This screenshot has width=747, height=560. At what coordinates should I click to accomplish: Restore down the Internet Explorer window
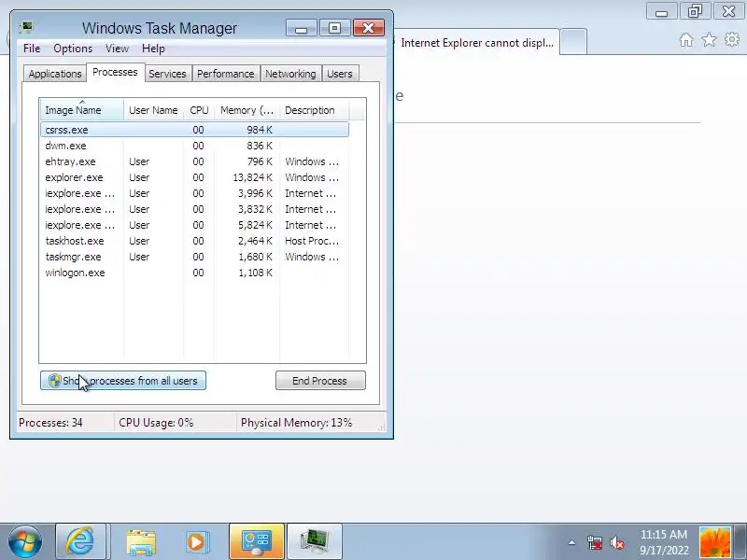coord(696,11)
